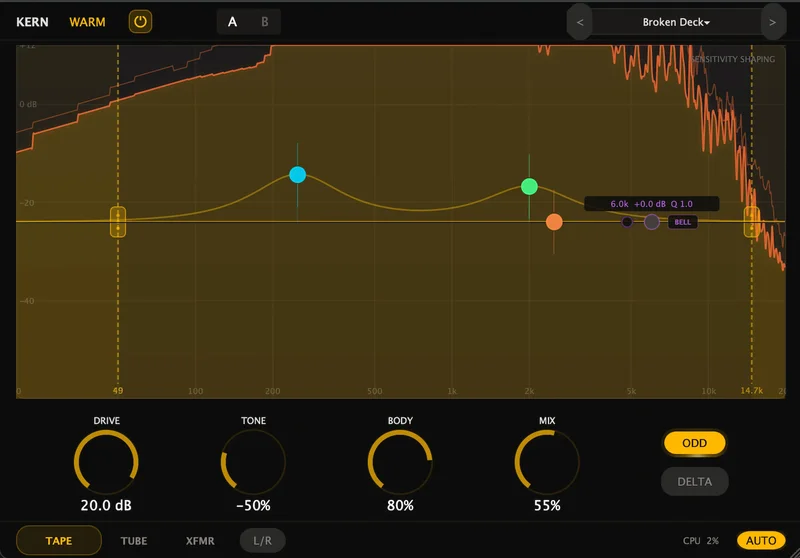Screen dimensions: 800x558
Task: Click the 20.0 dB drive value
Action: pyautogui.click(x=106, y=505)
